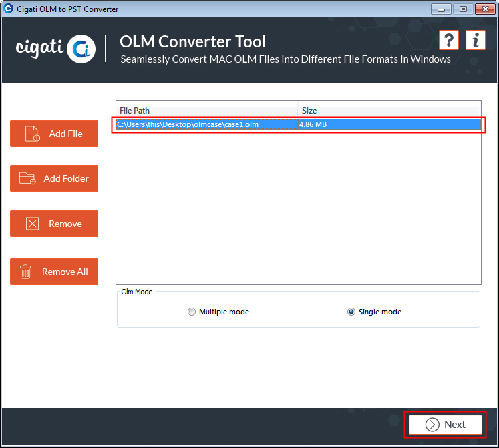Click the Add Folder button
The height and width of the screenshot is (448, 499).
[x=54, y=178]
